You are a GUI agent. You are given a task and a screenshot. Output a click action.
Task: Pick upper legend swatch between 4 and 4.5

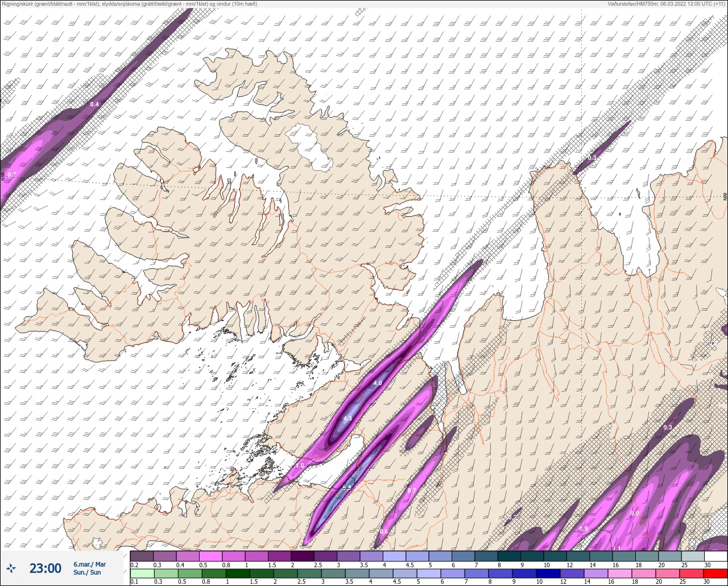tap(394, 556)
